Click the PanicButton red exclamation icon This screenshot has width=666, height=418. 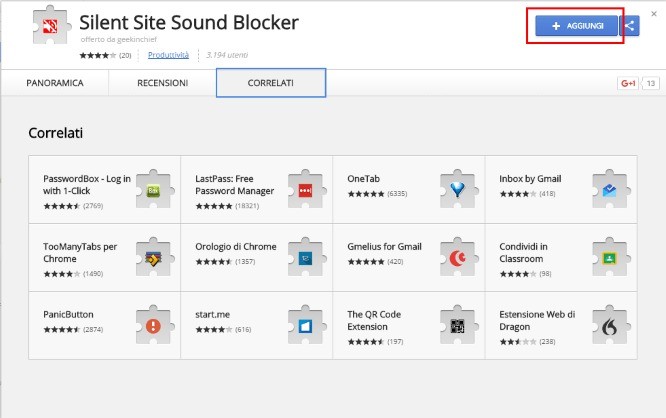(x=154, y=324)
